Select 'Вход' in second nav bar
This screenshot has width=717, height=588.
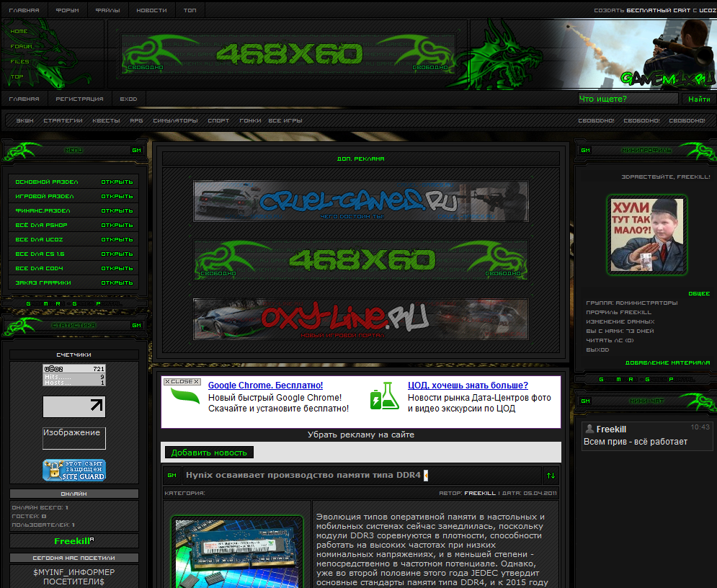point(128,99)
